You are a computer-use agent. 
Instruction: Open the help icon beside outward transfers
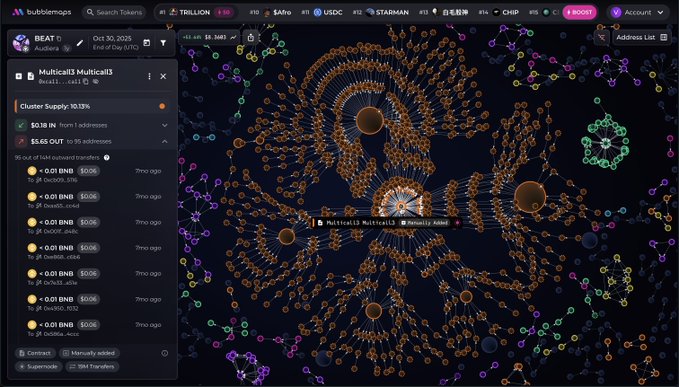tap(107, 158)
